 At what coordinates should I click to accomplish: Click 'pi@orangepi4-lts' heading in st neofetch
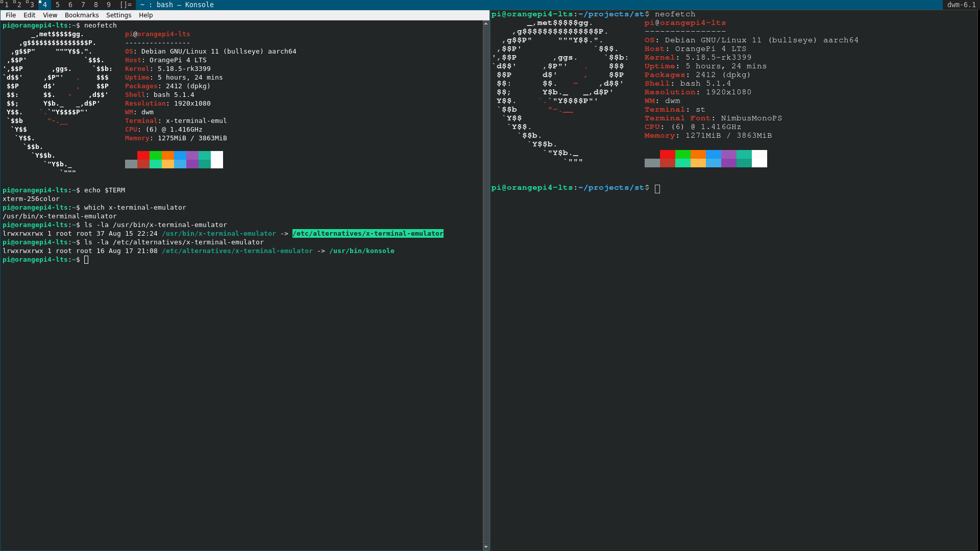[x=685, y=23]
